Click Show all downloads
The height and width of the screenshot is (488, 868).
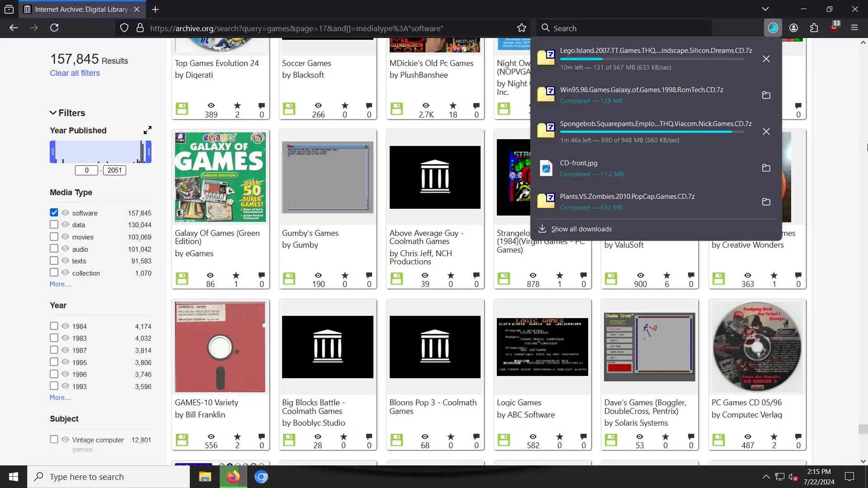pos(581,229)
